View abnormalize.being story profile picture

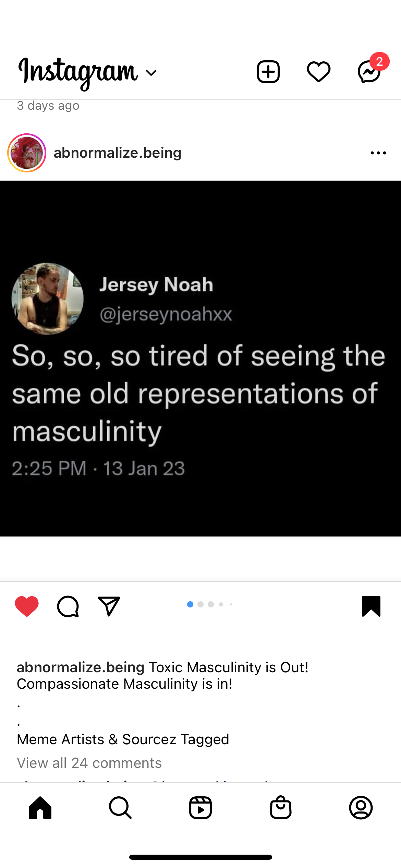click(27, 153)
